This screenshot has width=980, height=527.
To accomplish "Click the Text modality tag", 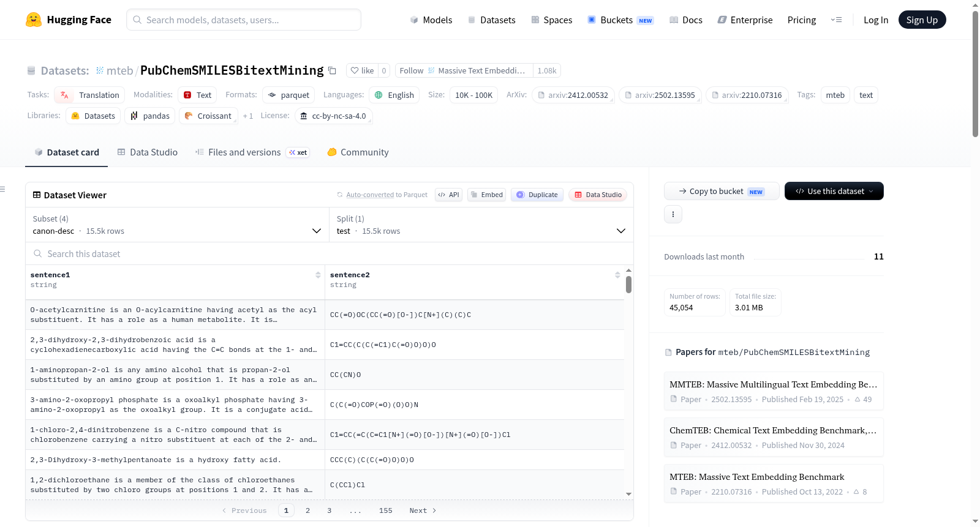I will 198,95.
